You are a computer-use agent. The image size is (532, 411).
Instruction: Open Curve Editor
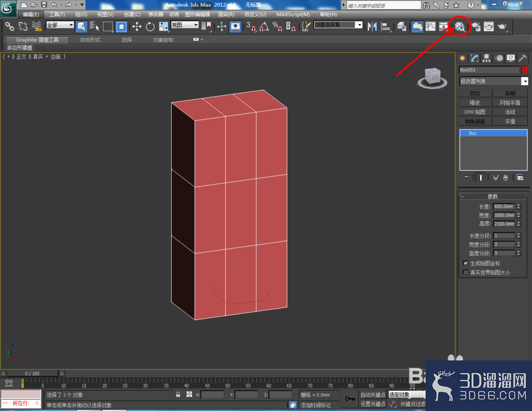(430, 27)
